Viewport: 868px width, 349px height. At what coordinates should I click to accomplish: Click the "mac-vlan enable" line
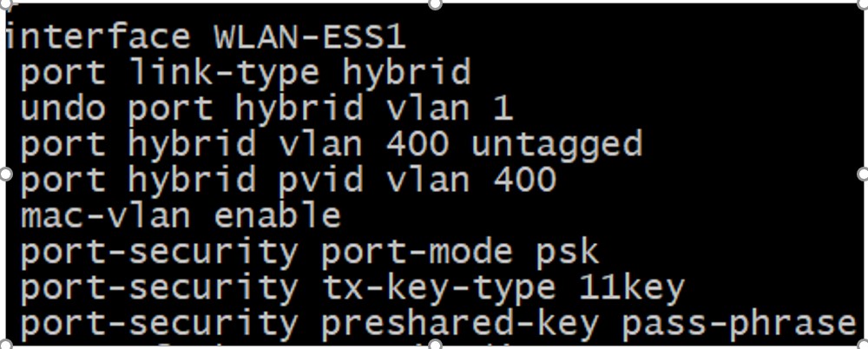click(181, 215)
